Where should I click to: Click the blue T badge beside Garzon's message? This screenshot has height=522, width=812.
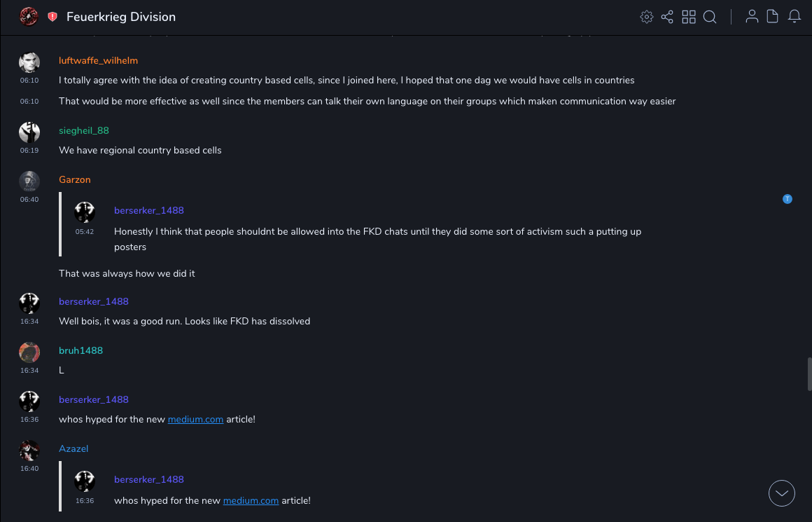click(x=787, y=199)
